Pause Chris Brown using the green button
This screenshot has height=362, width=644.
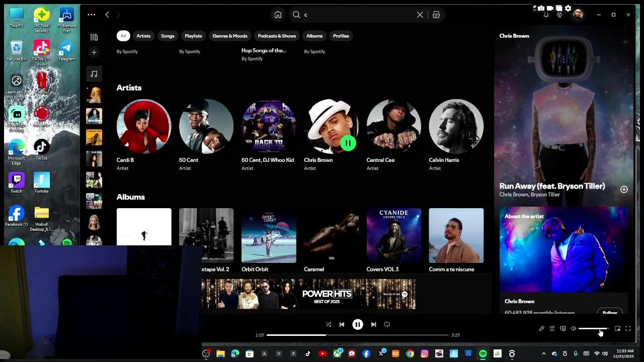click(x=348, y=143)
